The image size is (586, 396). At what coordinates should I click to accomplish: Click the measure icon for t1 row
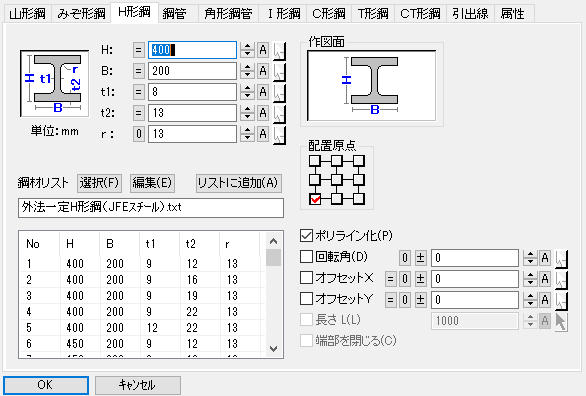[279, 92]
